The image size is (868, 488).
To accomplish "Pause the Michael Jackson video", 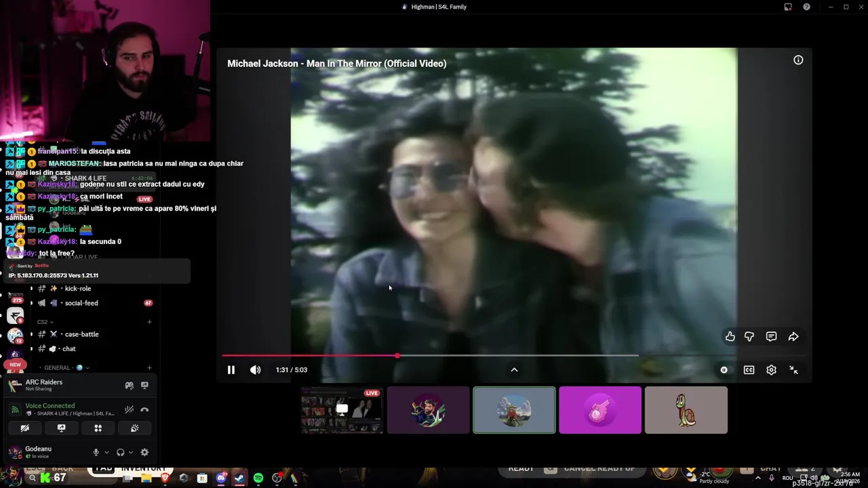I will pyautogui.click(x=231, y=370).
